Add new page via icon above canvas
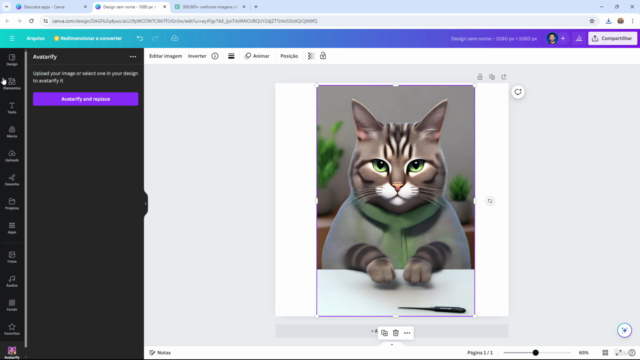The height and width of the screenshot is (360, 640). tap(504, 77)
